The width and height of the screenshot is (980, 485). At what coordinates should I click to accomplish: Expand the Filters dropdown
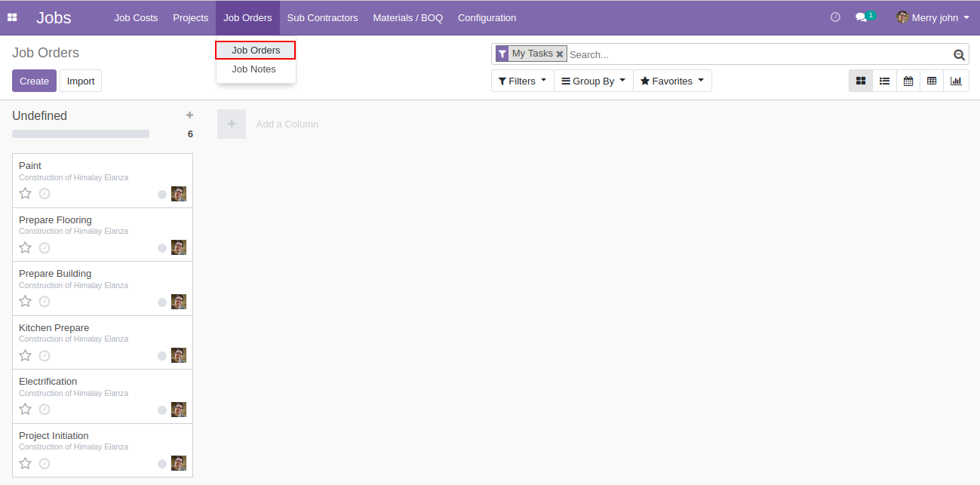click(522, 81)
